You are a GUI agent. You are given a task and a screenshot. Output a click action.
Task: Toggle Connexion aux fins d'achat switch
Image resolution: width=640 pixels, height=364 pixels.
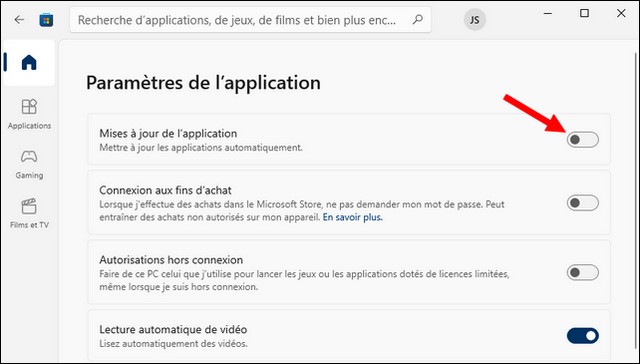tap(582, 203)
